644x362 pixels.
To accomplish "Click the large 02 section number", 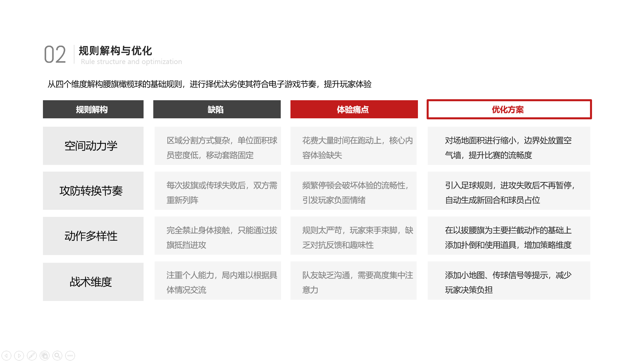I will [55, 55].
